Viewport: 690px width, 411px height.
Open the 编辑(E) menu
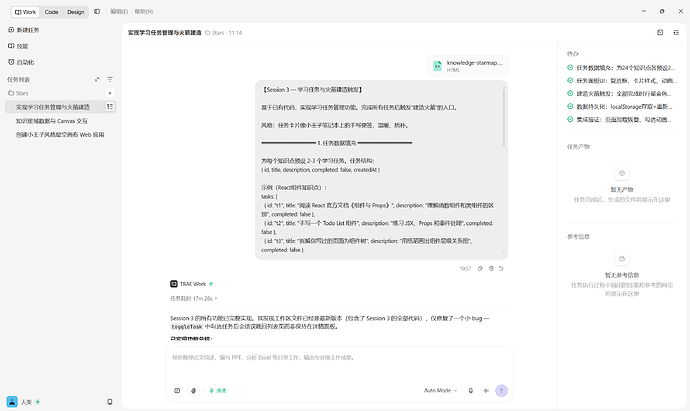pyautogui.click(x=119, y=11)
